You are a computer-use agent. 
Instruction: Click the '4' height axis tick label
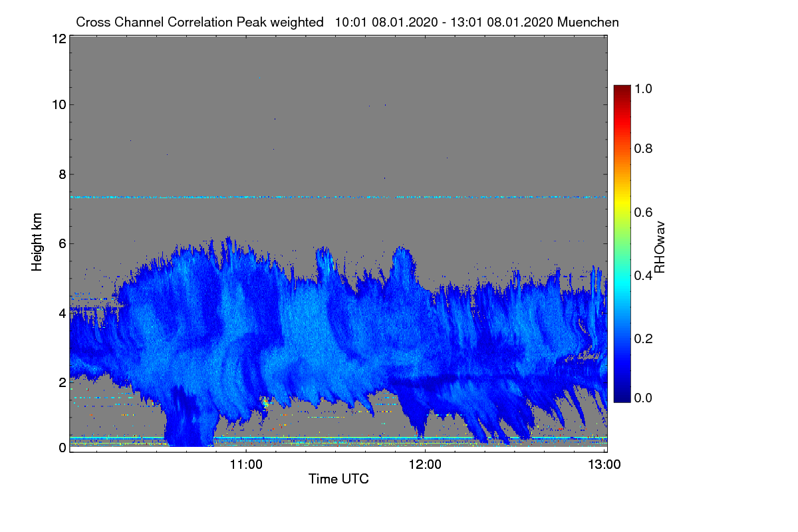[x=62, y=313]
